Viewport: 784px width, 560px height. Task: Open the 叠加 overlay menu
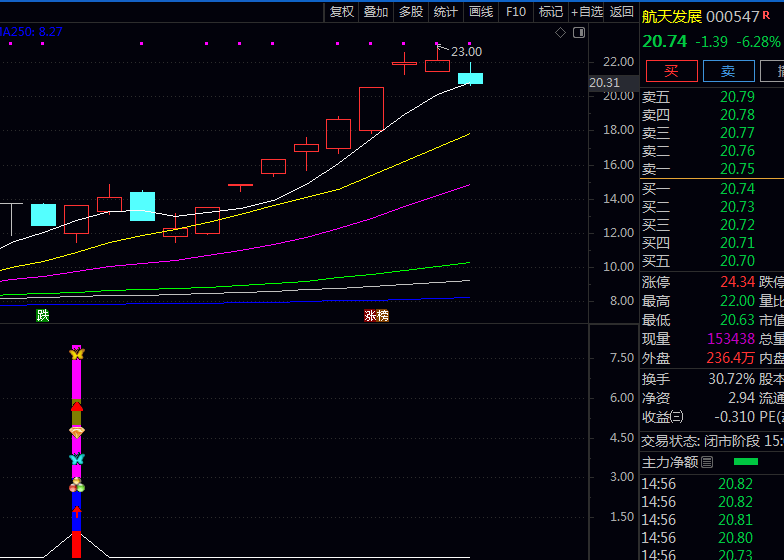[x=376, y=12]
